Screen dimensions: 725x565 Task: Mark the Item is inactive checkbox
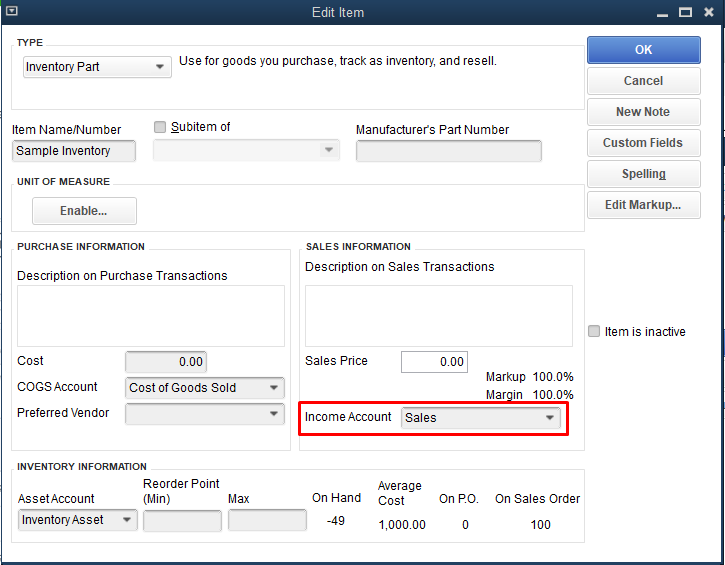coord(594,331)
